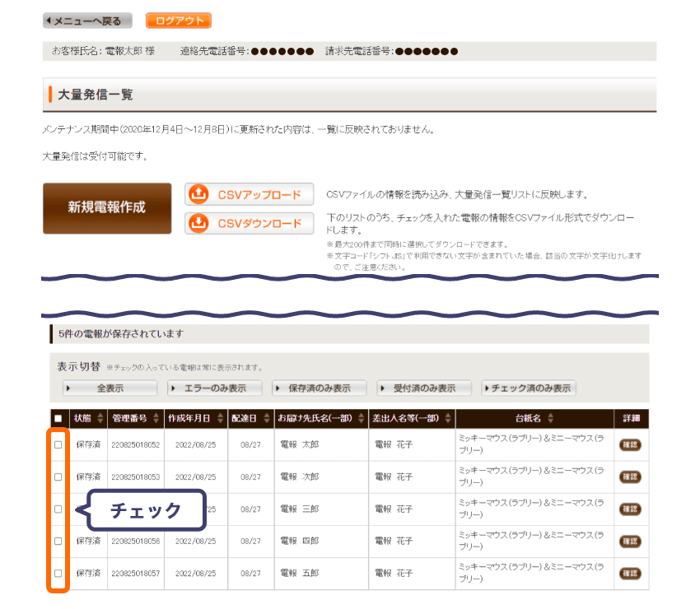Click recipient name 電報 三郎

pyautogui.click(x=300, y=509)
